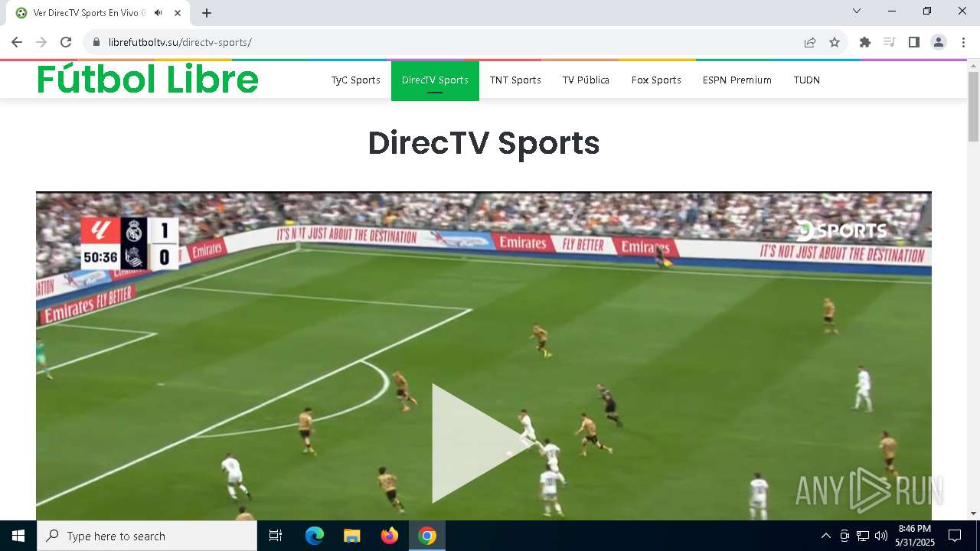This screenshot has height=551, width=980.
Task: Open the Extensions puzzle icon
Action: point(865,42)
